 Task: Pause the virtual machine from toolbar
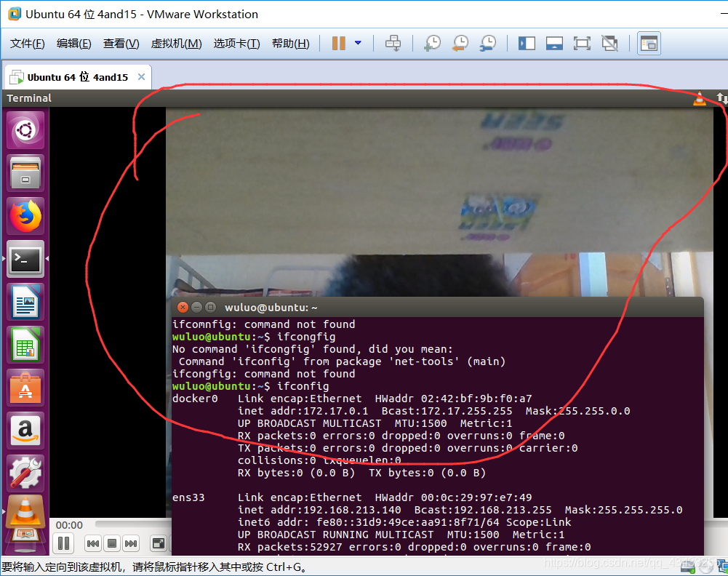point(338,43)
